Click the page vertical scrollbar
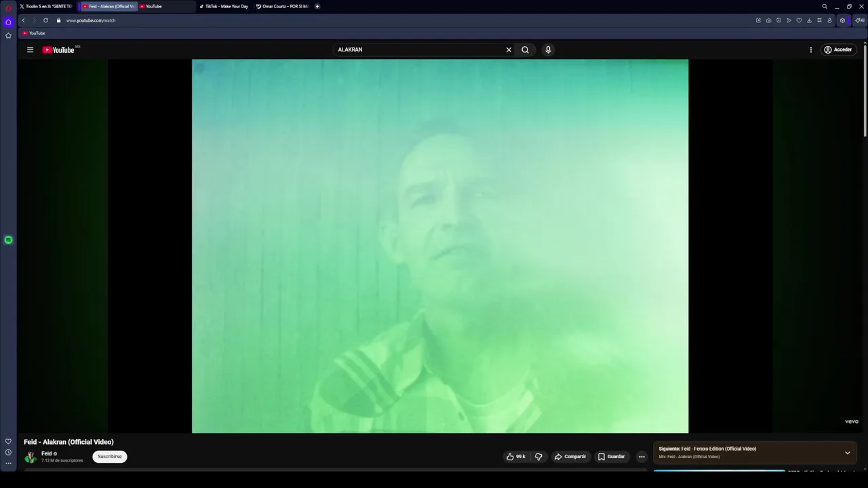This screenshot has width=868, height=488. (865, 91)
